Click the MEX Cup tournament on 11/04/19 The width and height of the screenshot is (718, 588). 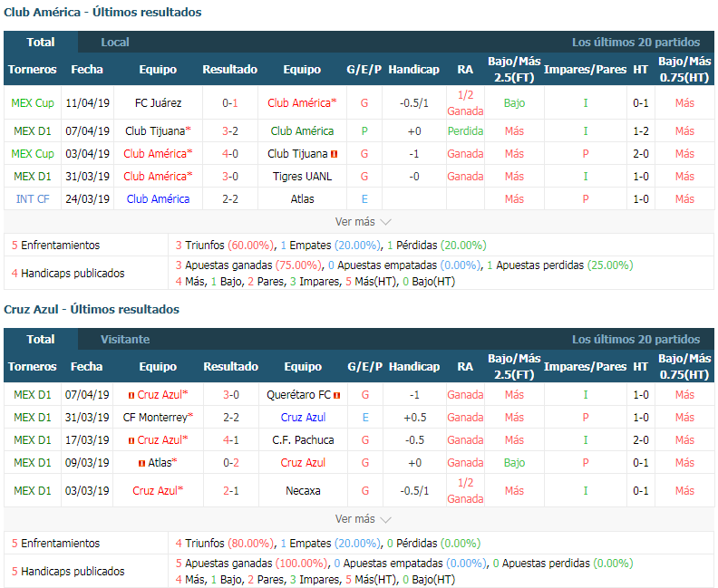point(33,103)
